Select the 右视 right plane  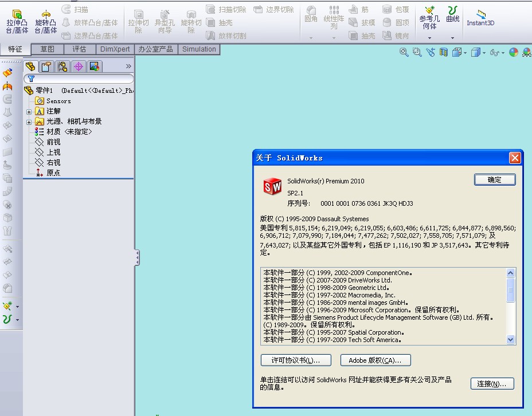click(x=48, y=162)
